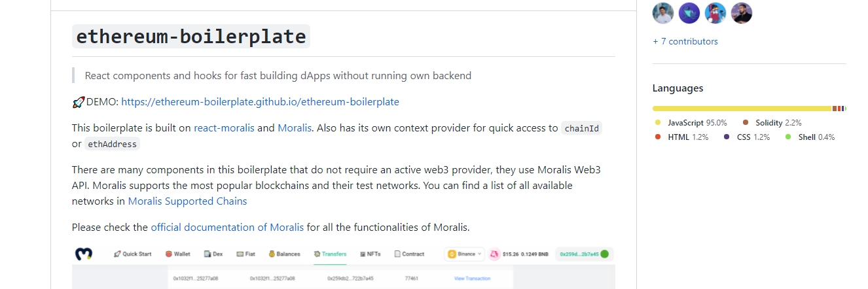
Task: Click the rocket emoji before DEMO
Action: (x=79, y=102)
